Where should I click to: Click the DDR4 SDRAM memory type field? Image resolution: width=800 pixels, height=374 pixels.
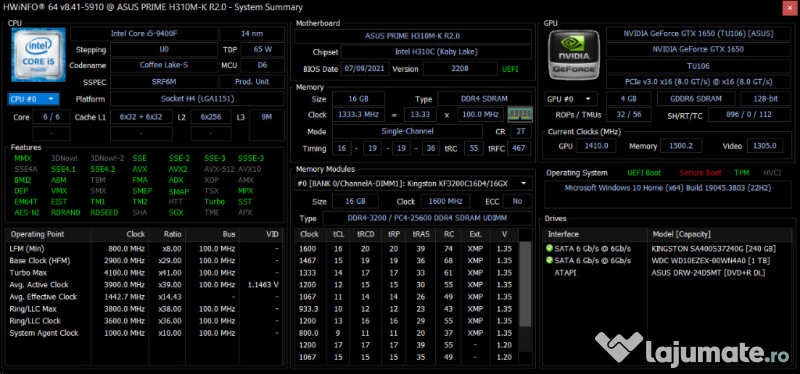[484, 99]
